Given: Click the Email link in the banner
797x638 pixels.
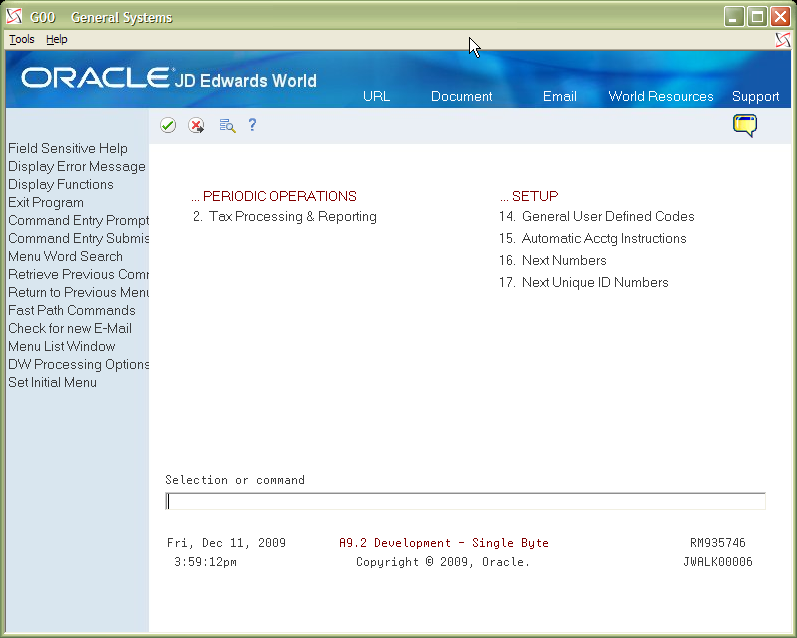Looking at the screenshot, I should pos(560,96).
